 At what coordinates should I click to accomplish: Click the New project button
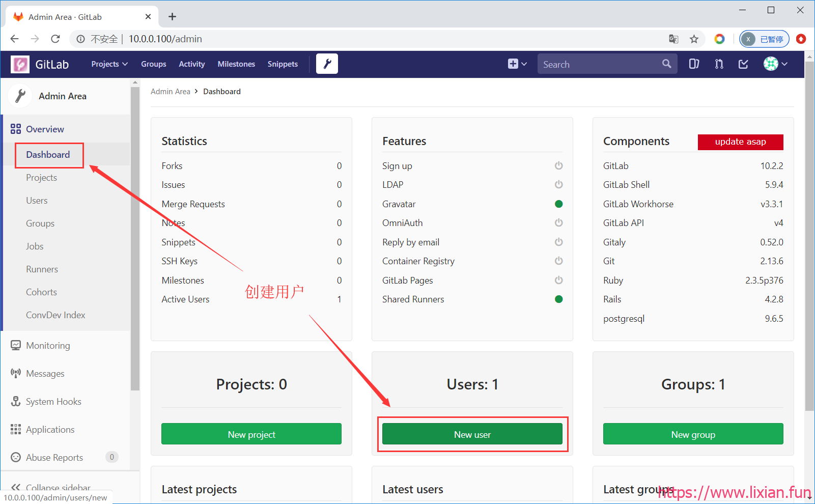pos(251,434)
